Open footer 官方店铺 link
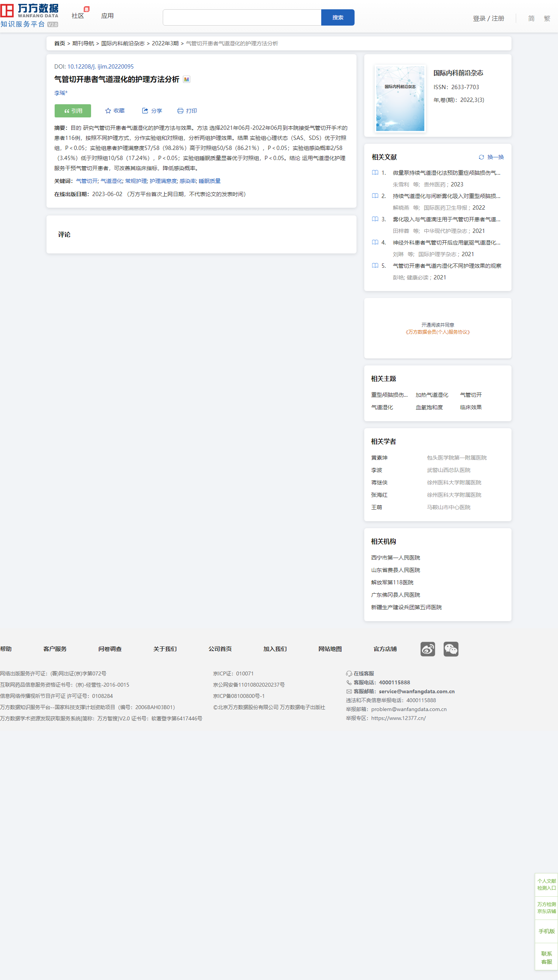The height and width of the screenshot is (980, 558). tap(385, 649)
